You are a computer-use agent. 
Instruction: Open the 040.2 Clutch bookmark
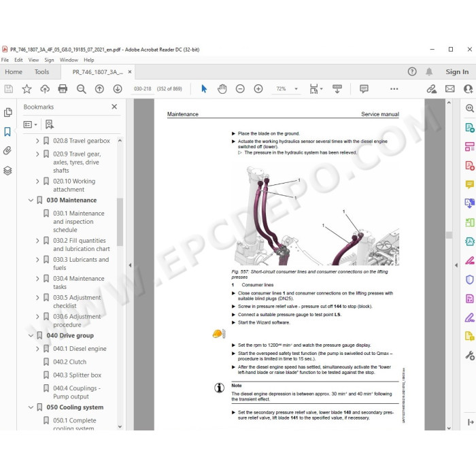point(70,362)
